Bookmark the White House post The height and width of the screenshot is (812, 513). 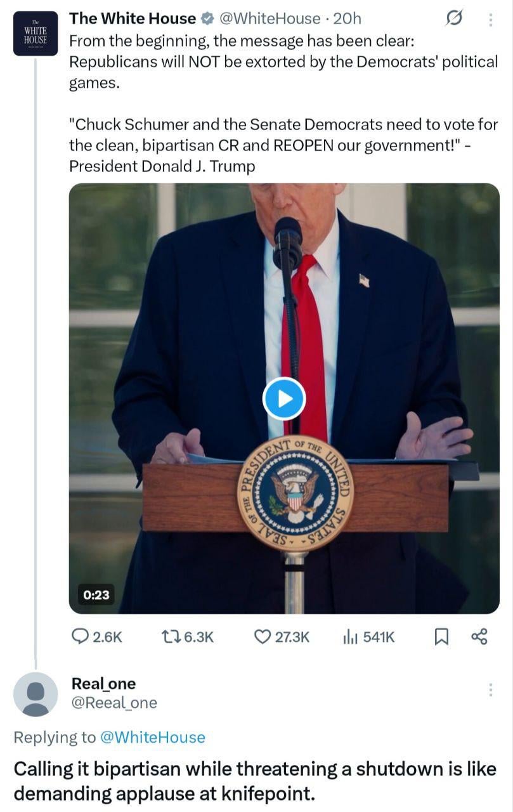tap(441, 636)
